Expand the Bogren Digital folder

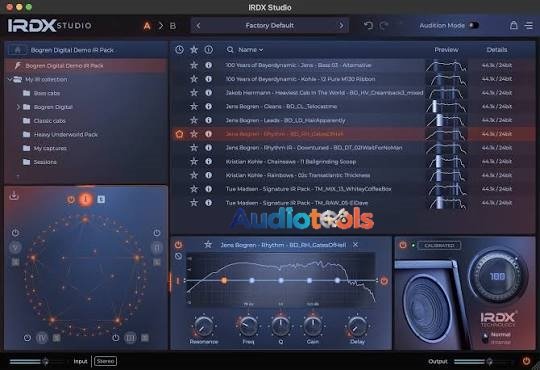pyautogui.click(x=18, y=107)
